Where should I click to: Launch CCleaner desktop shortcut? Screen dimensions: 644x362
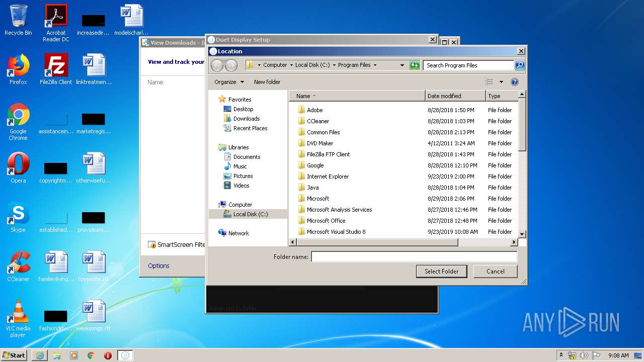click(18, 266)
